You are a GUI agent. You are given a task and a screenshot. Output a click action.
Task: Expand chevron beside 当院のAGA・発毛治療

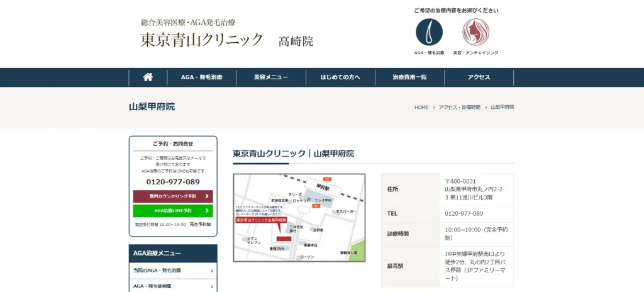[211, 271]
